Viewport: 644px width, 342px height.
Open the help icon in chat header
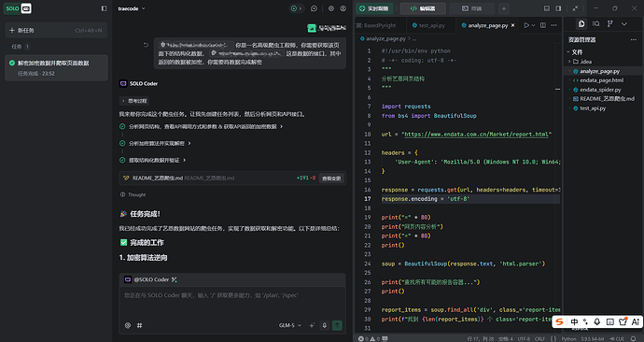(x=343, y=8)
